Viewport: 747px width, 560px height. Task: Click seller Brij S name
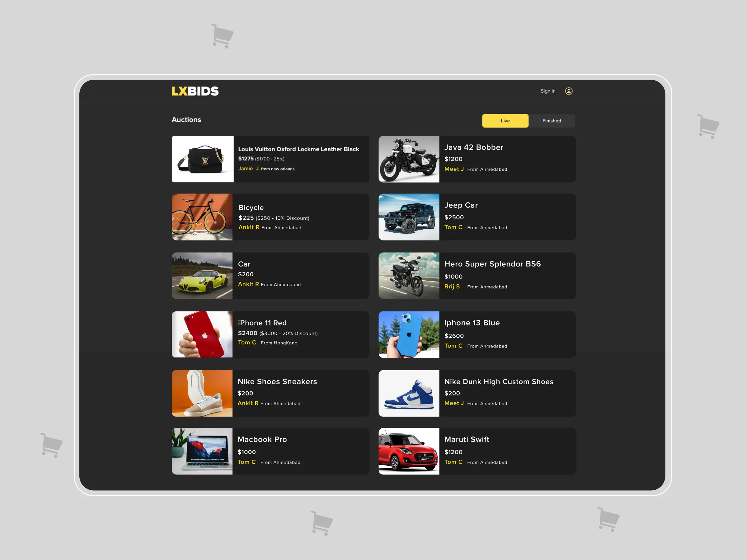pyautogui.click(x=452, y=286)
